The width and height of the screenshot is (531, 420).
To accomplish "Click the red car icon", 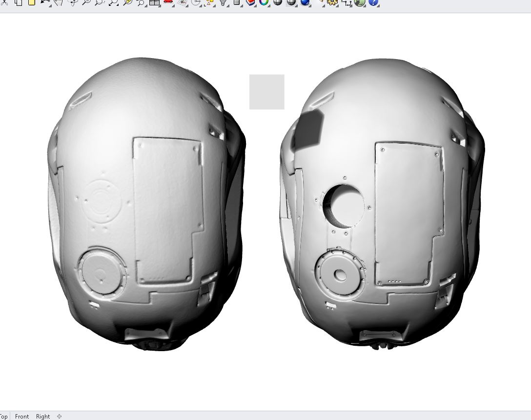I will pyautogui.click(x=168, y=2).
